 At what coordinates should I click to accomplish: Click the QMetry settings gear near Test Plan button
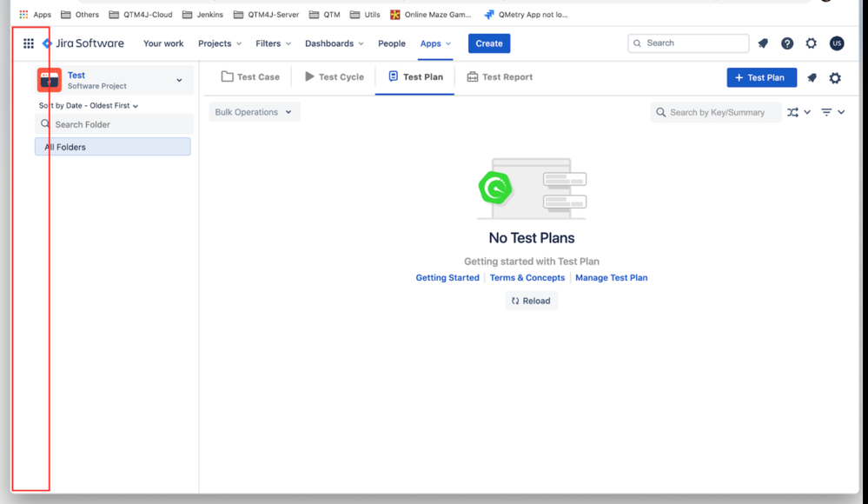834,77
